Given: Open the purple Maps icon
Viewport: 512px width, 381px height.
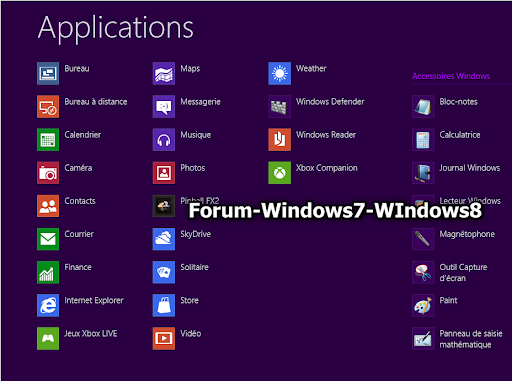Looking at the screenshot, I should (164, 73).
